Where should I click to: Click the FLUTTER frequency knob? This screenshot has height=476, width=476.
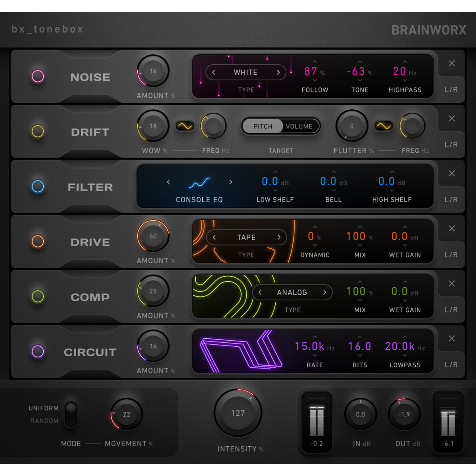413,126
